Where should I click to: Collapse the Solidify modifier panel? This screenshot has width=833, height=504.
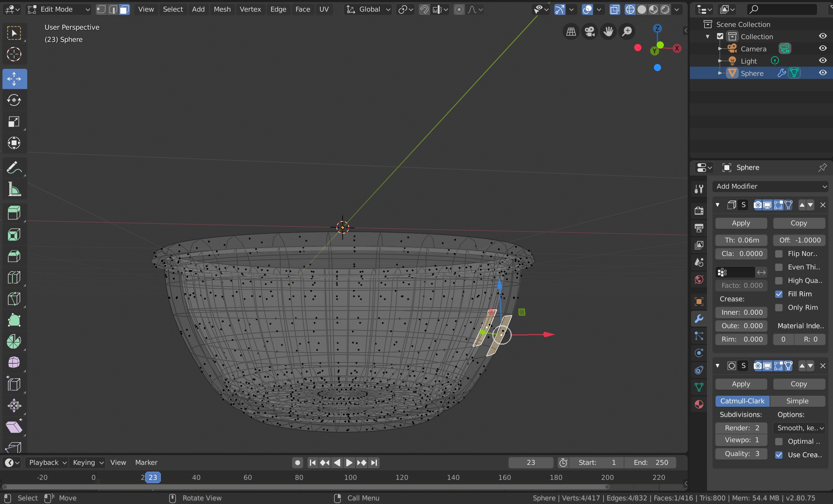pos(717,205)
